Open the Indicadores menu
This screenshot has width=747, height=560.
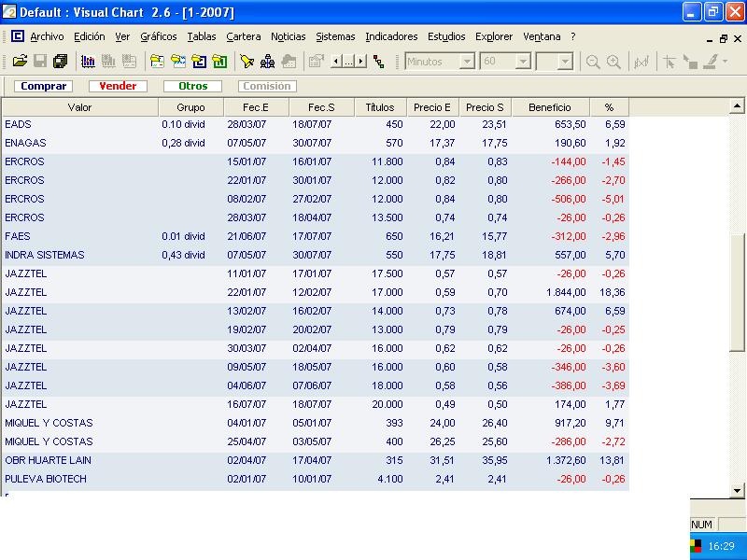point(391,36)
